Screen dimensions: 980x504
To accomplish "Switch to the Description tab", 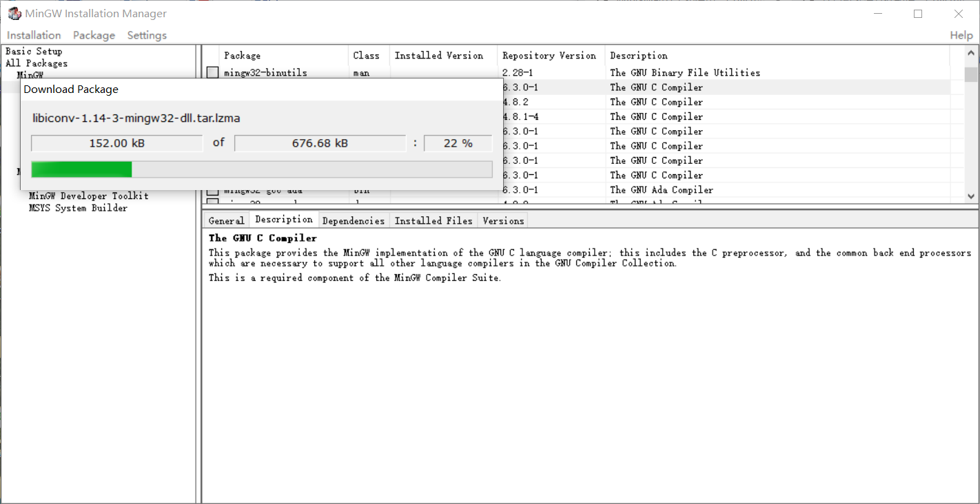I will pyautogui.click(x=283, y=220).
